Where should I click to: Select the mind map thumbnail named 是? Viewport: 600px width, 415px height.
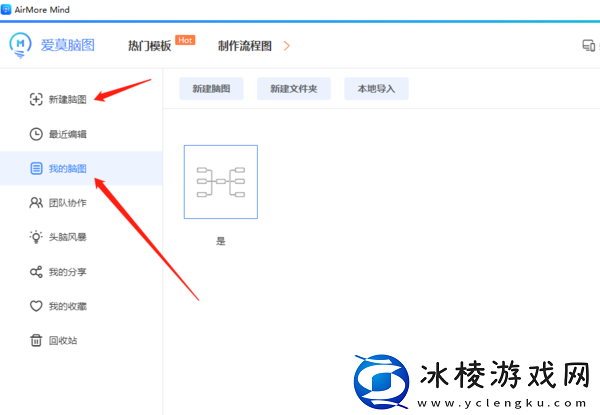221,182
